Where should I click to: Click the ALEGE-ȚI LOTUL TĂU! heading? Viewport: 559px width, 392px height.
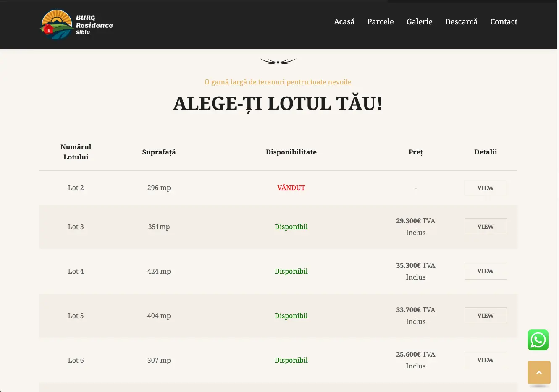click(x=278, y=104)
